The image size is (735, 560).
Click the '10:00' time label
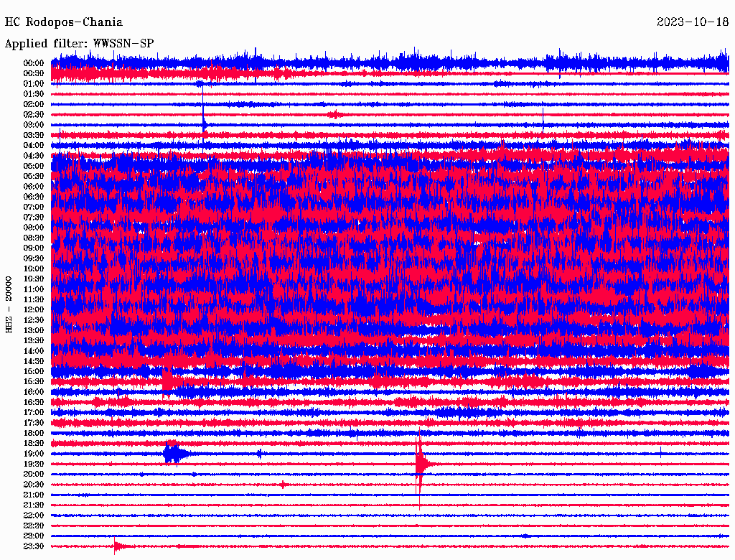[x=34, y=269]
